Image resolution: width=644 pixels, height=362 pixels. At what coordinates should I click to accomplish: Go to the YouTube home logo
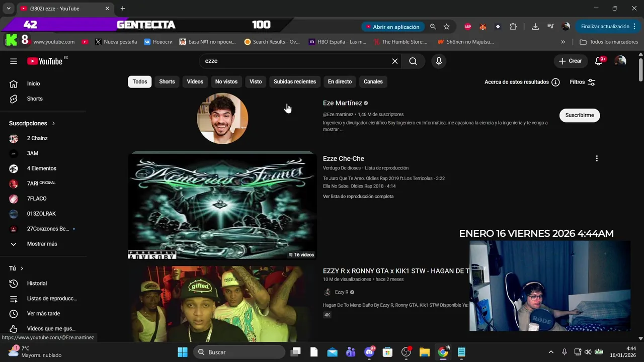(x=45, y=61)
